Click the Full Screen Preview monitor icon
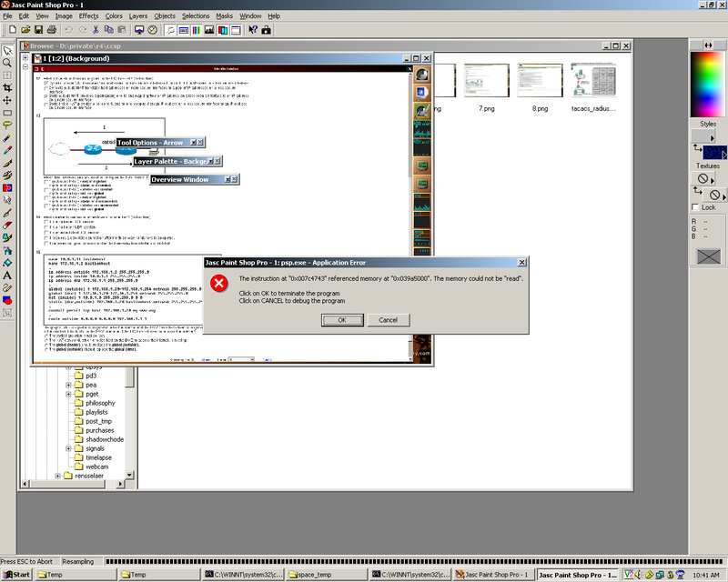The image size is (728, 582). coord(139,30)
